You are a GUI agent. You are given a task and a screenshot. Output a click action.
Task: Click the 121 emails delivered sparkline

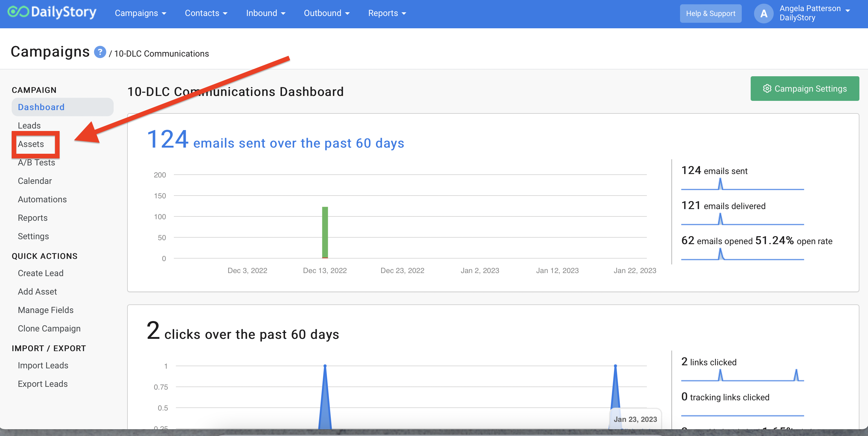[742, 219]
